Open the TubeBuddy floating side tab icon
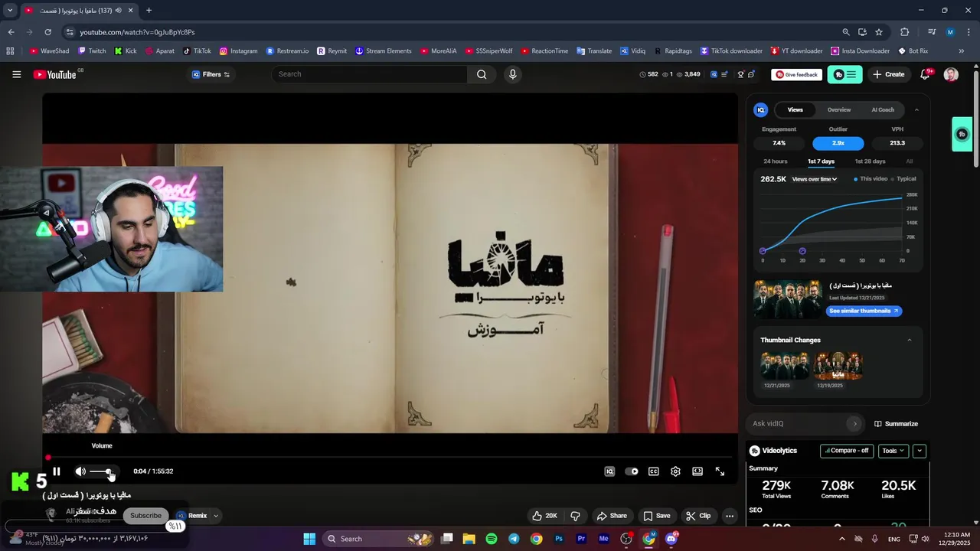This screenshot has height=551, width=980. (x=962, y=134)
